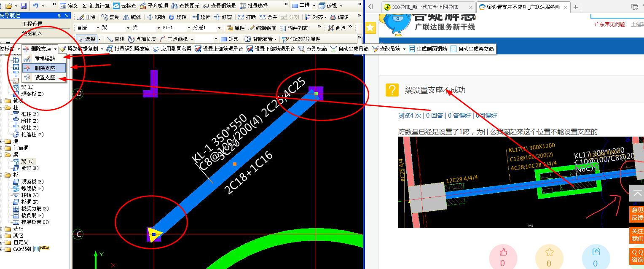Image resolution: width=644 pixels, height=269 pixels.
Task: Open the 查改吊筋 dropdown
Action: click(x=405, y=49)
